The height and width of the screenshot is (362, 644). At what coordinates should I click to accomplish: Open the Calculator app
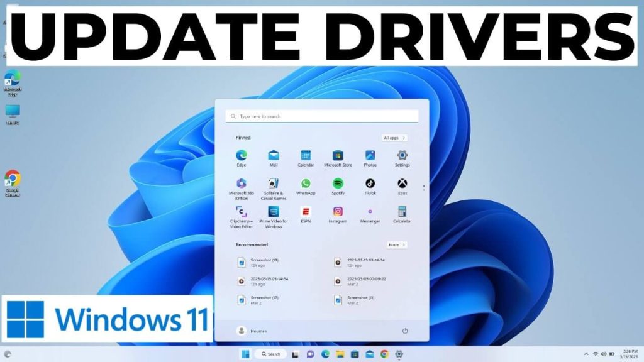click(402, 211)
